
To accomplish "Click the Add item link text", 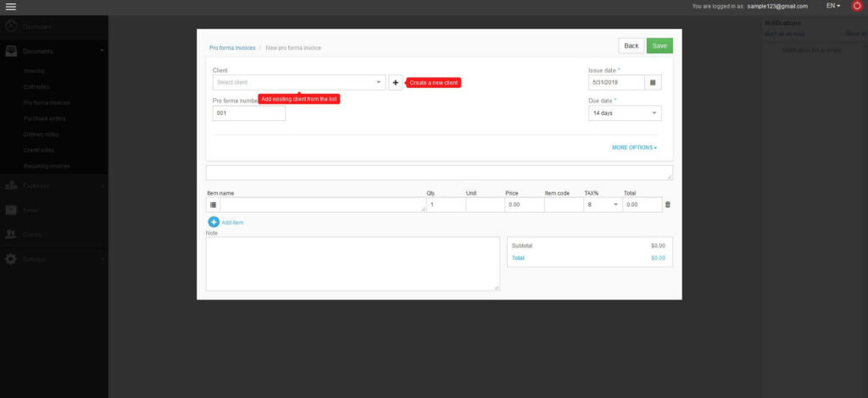I will pyautogui.click(x=232, y=223).
